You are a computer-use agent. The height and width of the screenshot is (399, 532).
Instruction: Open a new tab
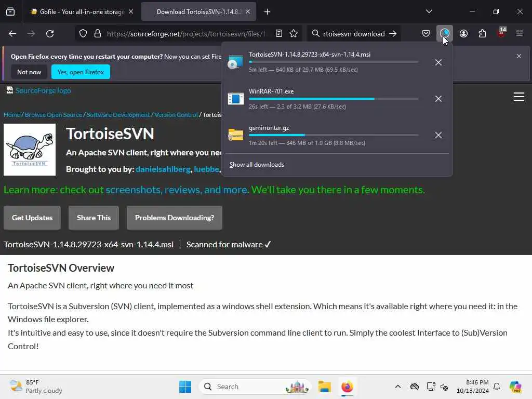[x=268, y=12]
